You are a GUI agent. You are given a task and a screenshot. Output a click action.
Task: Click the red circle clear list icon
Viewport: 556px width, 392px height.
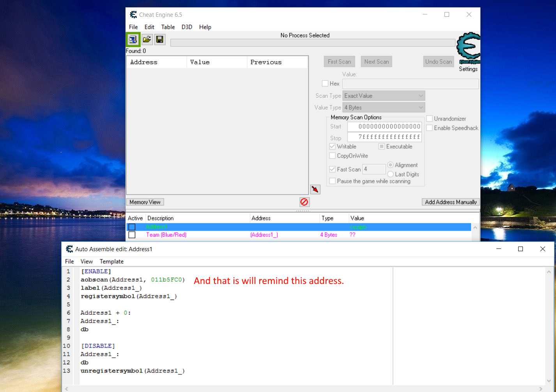304,202
